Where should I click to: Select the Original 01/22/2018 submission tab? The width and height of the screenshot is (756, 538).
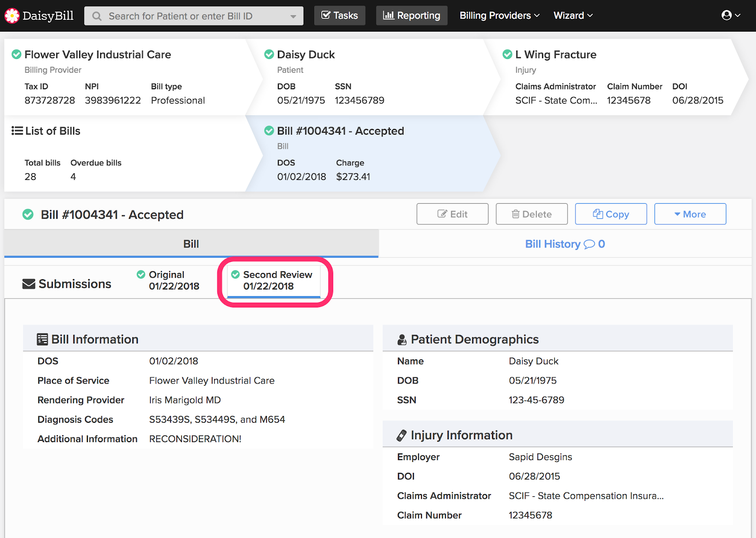(168, 281)
